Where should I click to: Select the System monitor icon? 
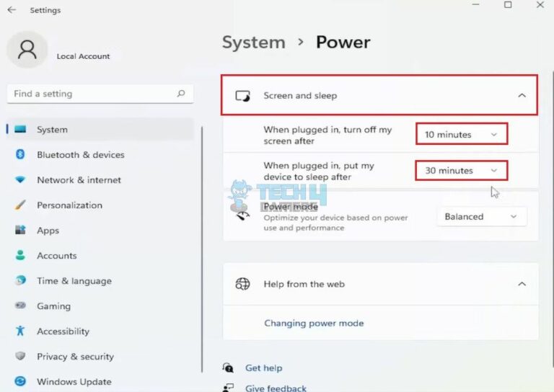coord(20,130)
